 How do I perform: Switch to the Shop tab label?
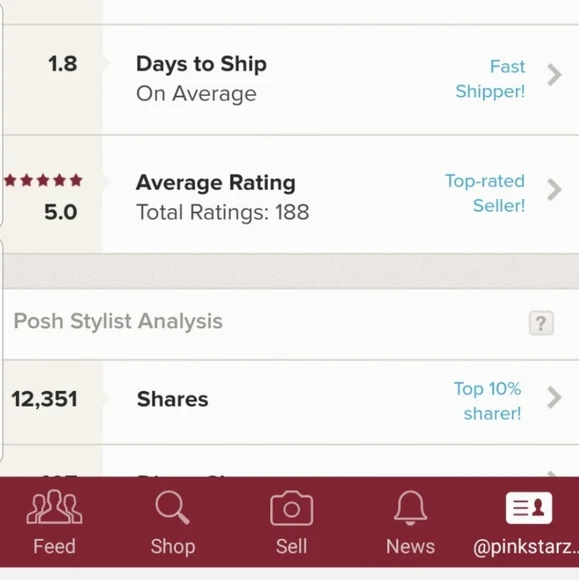[x=173, y=547]
